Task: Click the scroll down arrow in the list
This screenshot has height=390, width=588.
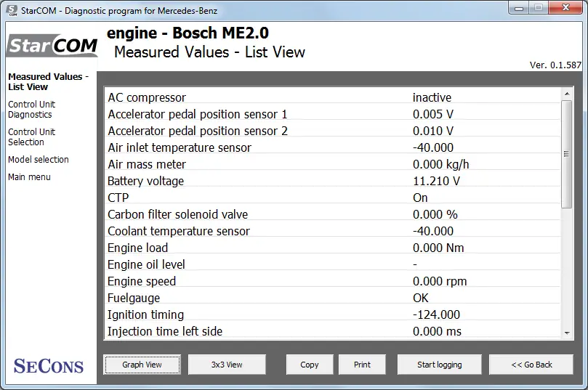Action: coord(567,333)
